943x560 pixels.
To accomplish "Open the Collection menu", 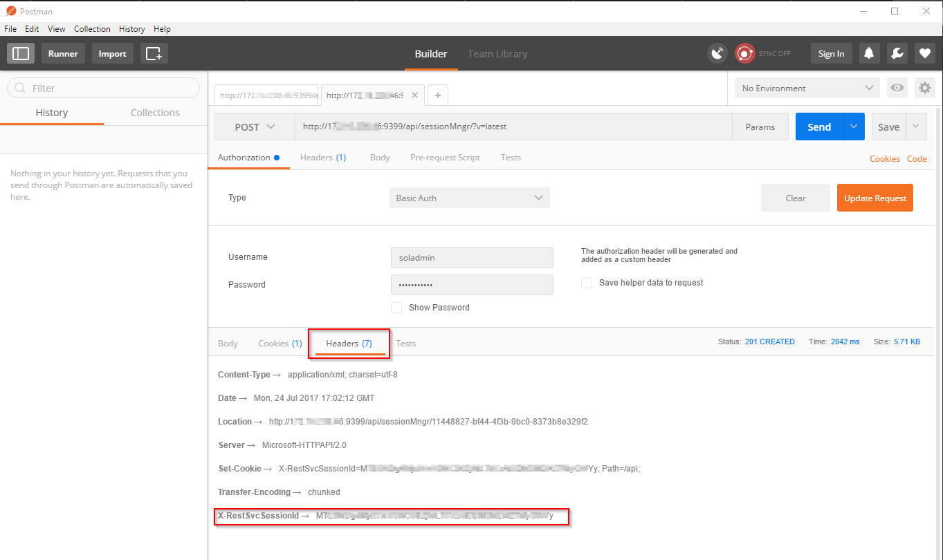I will click(x=92, y=29).
